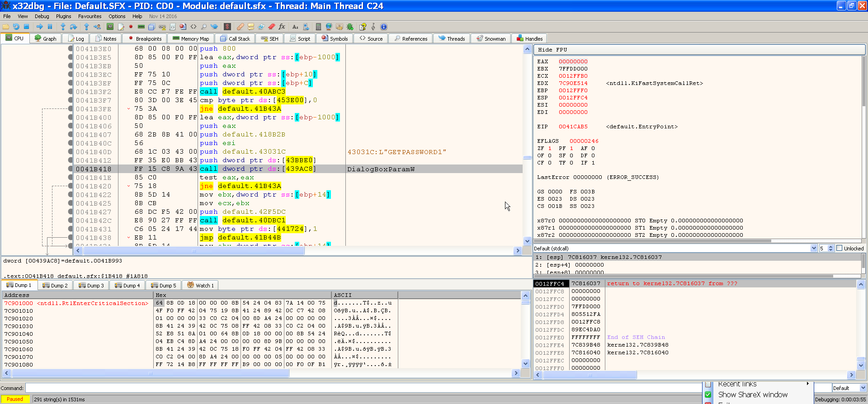Click the argument count spinner arrows
The height and width of the screenshot is (404, 868).
830,248
